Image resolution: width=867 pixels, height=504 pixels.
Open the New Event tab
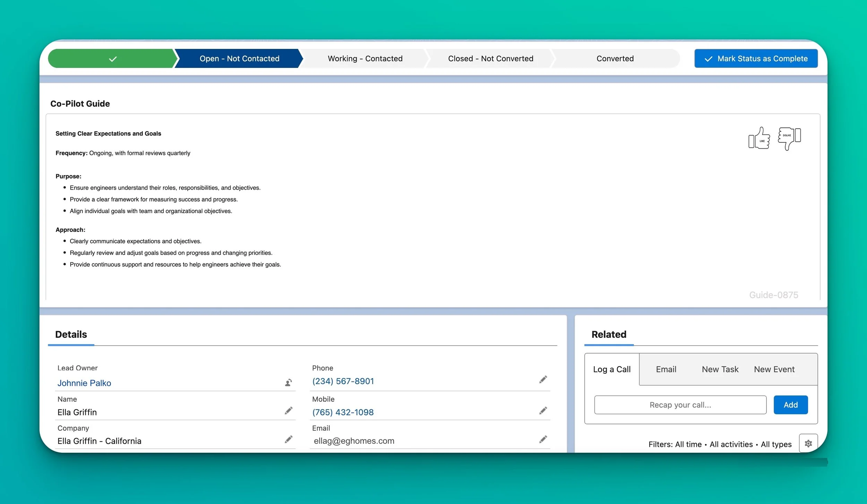[774, 369]
